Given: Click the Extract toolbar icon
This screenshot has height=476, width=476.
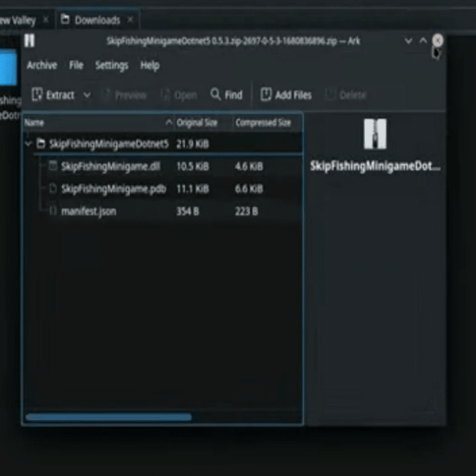Looking at the screenshot, I should [x=37, y=94].
